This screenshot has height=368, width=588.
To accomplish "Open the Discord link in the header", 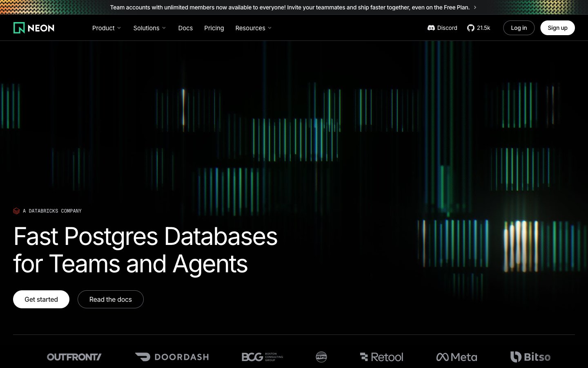I will (x=442, y=28).
